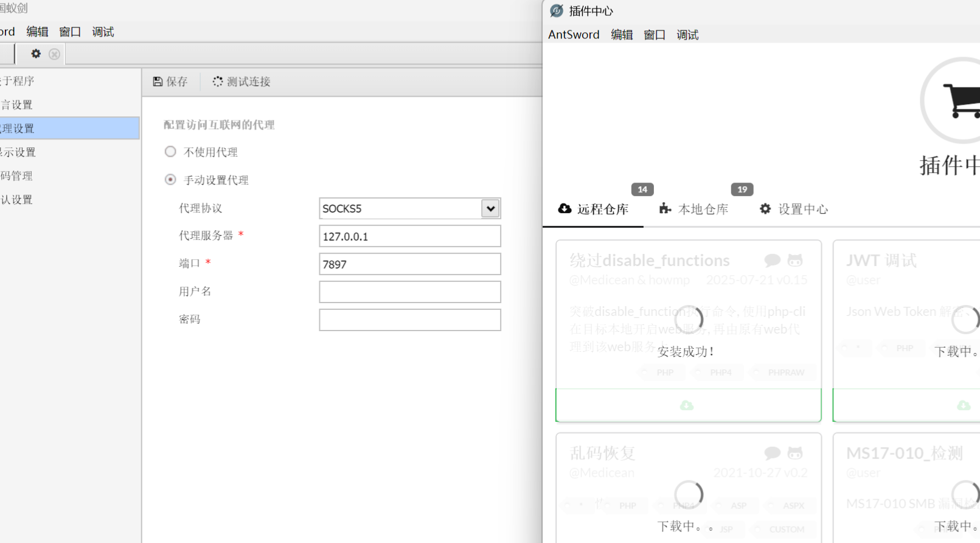Select the 不使用代理 radio button
980x543 pixels.
point(170,152)
